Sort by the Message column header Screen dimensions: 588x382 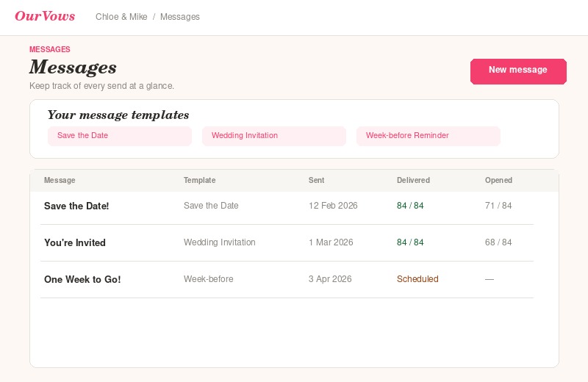[60, 180]
